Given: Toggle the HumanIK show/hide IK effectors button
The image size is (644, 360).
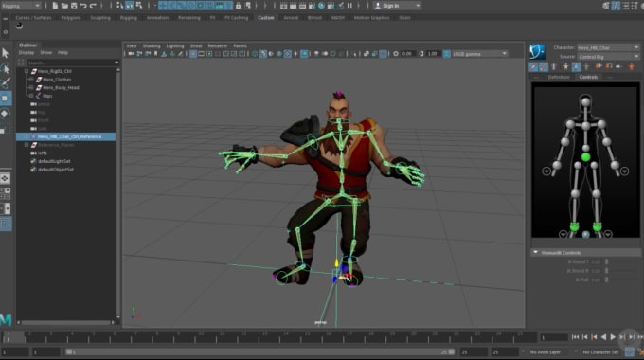Looking at the screenshot, I should (x=533, y=66).
